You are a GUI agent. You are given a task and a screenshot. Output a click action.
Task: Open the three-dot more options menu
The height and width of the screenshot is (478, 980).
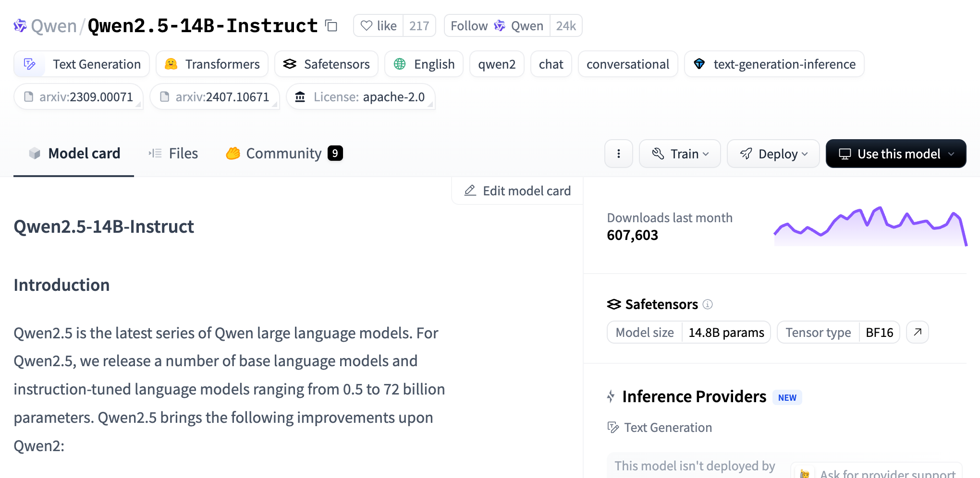619,154
